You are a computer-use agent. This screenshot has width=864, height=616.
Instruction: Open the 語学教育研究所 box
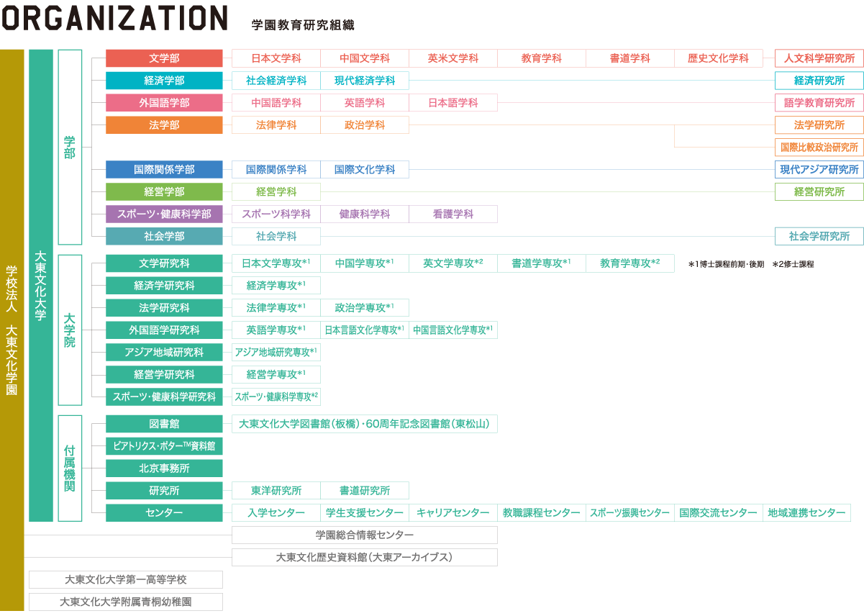pos(819,103)
